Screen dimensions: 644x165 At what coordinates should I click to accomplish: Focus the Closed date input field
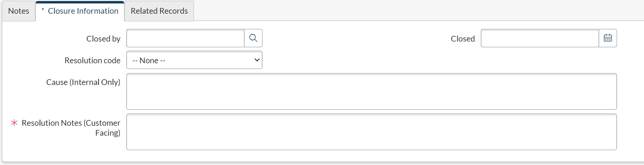pos(540,38)
